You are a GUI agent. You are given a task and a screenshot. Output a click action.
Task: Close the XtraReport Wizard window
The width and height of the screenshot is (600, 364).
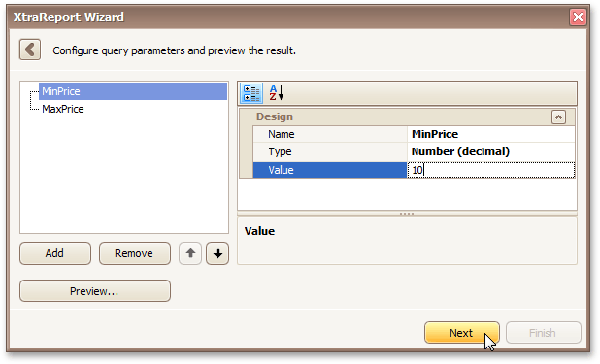pyautogui.click(x=578, y=17)
